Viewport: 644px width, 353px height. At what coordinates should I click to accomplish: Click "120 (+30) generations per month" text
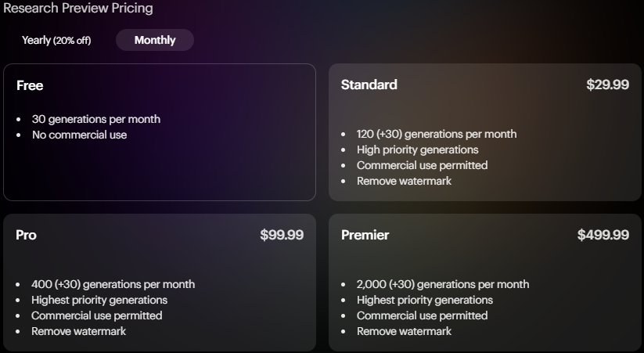coord(436,134)
